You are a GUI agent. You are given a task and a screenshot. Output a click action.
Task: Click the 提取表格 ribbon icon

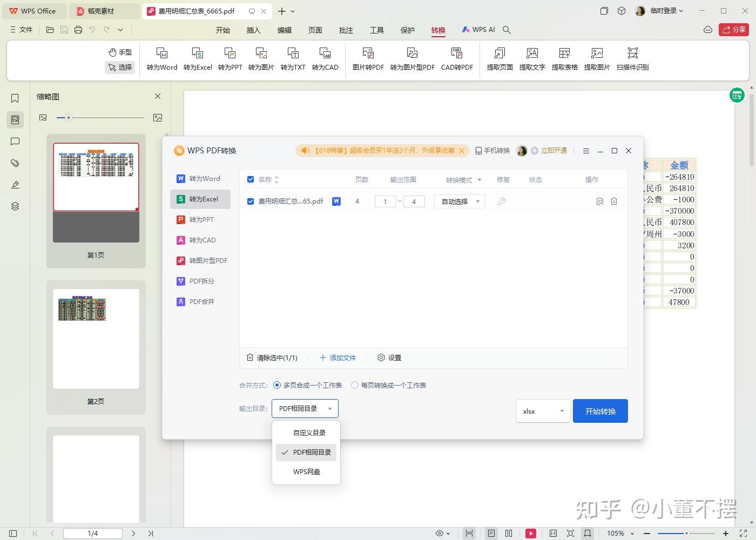click(565, 59)
